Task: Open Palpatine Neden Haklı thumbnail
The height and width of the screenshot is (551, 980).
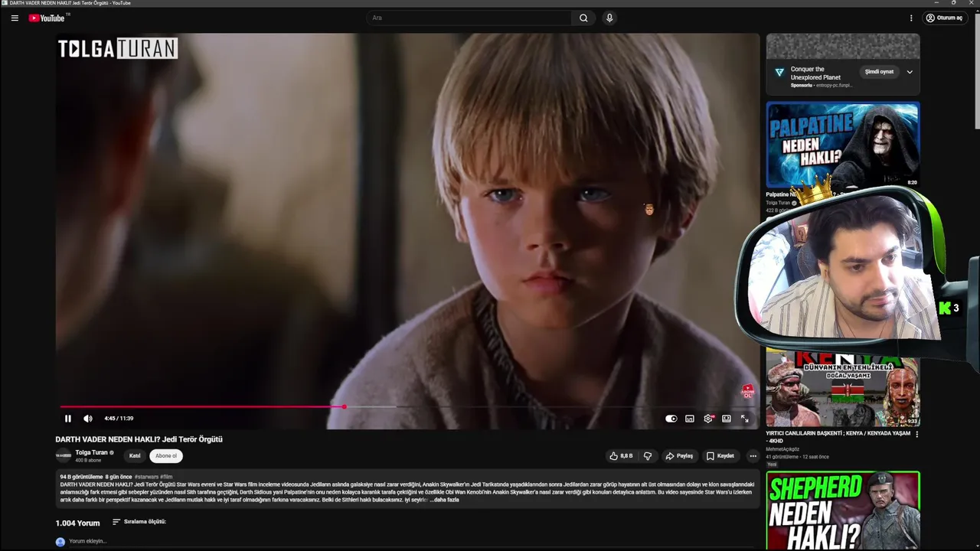Action: pyautogui.click(x=842, y=145)
